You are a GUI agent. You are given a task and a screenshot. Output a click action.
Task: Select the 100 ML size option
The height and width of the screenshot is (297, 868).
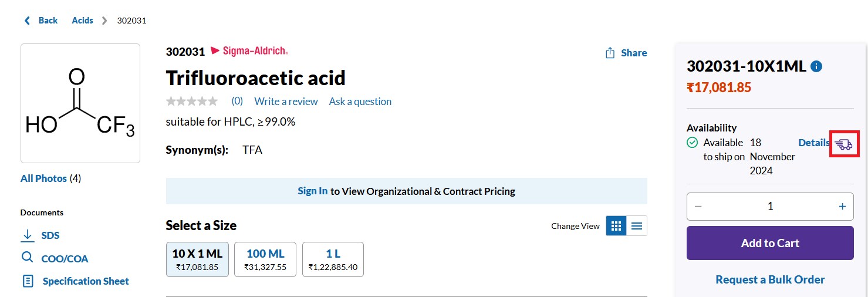[x=265, y=259]
